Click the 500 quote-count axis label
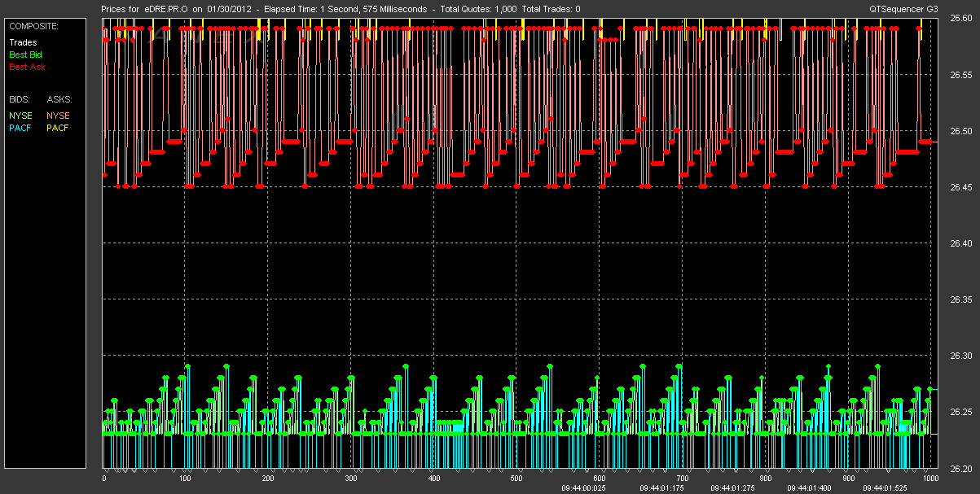This screenshot has width=980, height=494. click(517, 479)
